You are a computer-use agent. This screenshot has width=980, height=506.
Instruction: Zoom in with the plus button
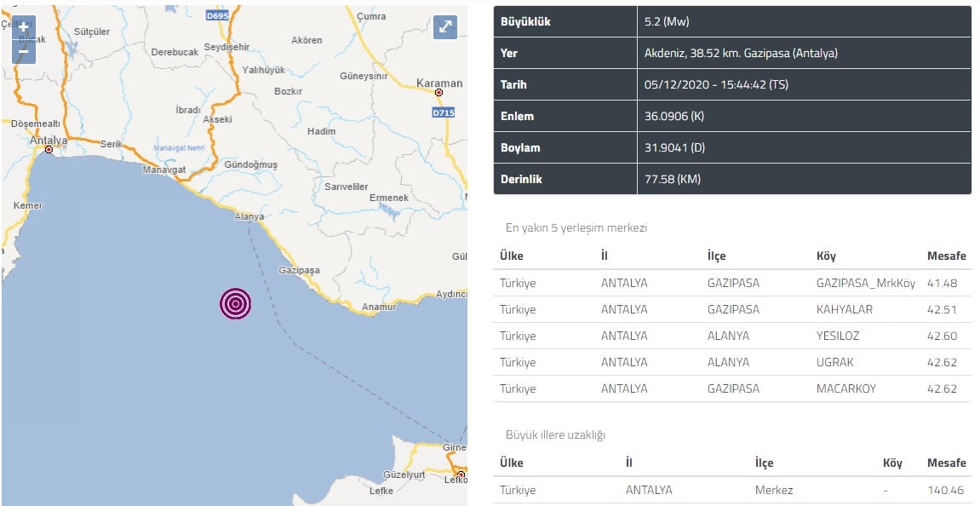[x=24, y=27]
